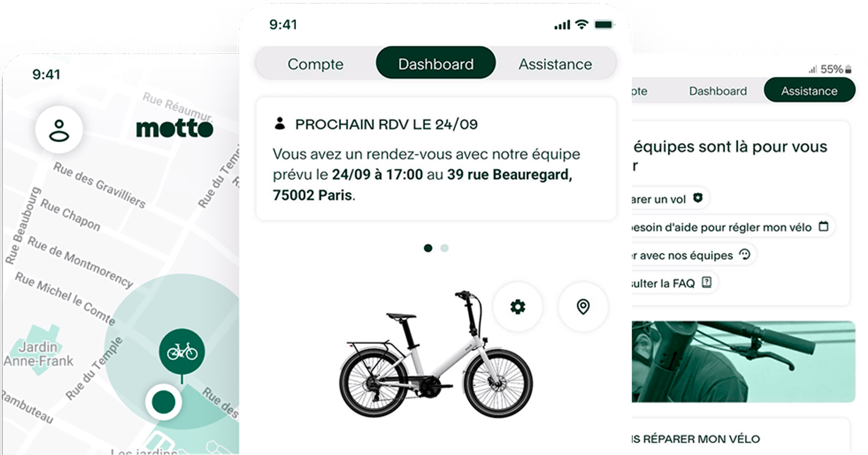The width and height of the screenshot is (868, 455).
Task: Select the first carousel page dot
Action: coord(428,248)
